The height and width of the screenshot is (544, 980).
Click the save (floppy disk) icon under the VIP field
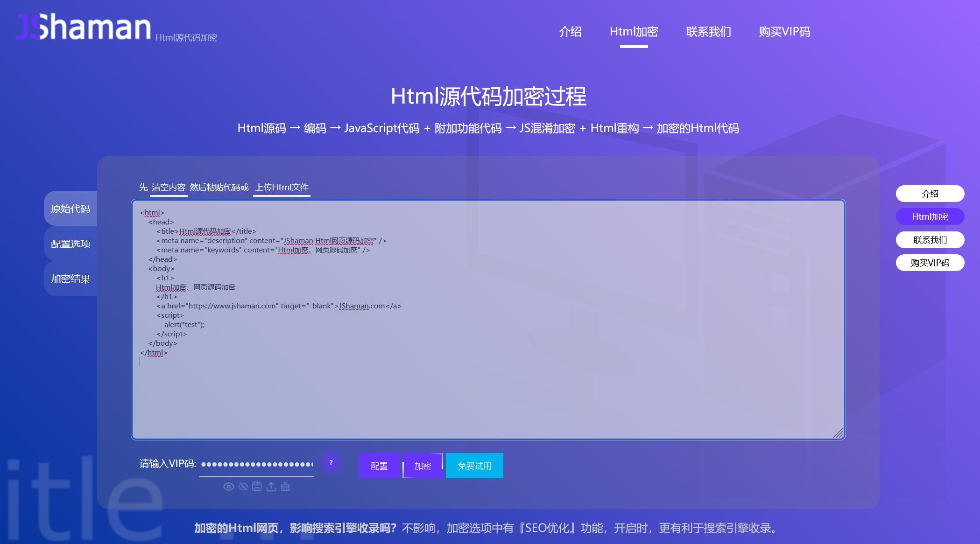(257, 487)
